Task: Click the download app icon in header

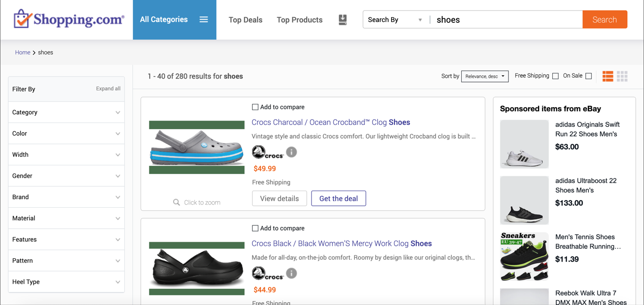Action: (x=343, y=20)
